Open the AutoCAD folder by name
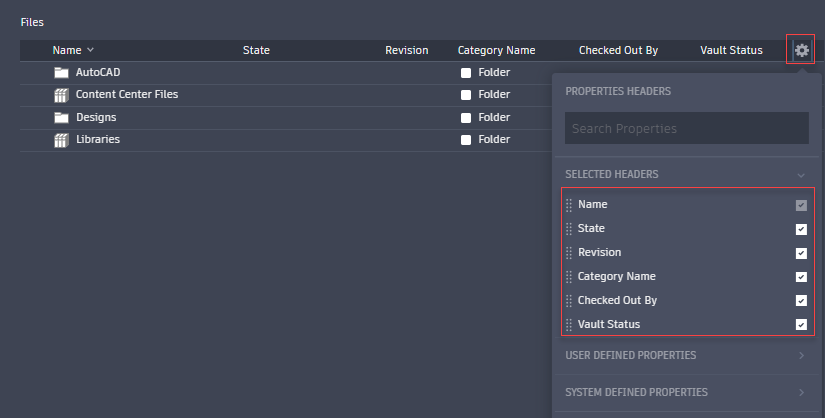The width and height of the screenshot is (825, 418). point(98,73)
